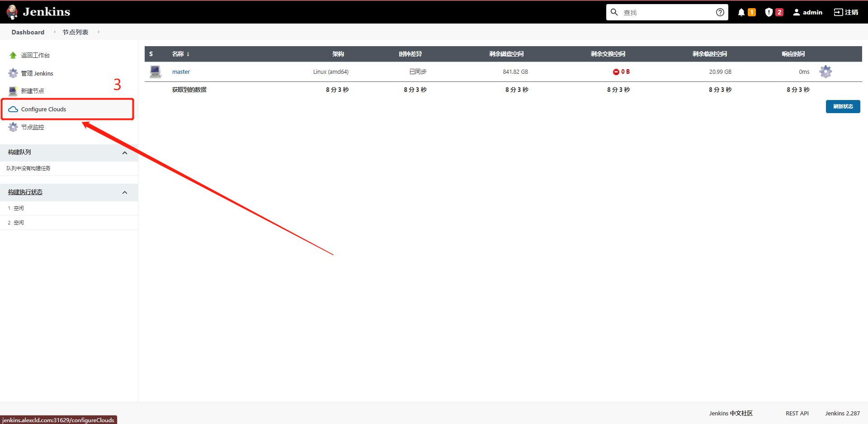This screenshot has height=424, width=868.
Task: Collapse the 构建执行状态 panel chevron
Action: coord(125,193)
